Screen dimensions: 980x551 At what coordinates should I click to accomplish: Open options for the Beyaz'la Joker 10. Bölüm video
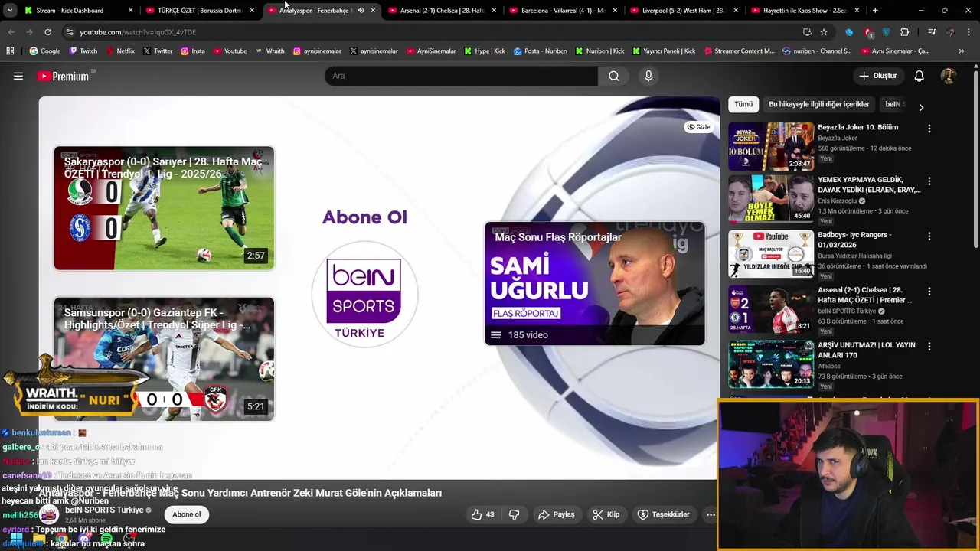tap(929, 129)
